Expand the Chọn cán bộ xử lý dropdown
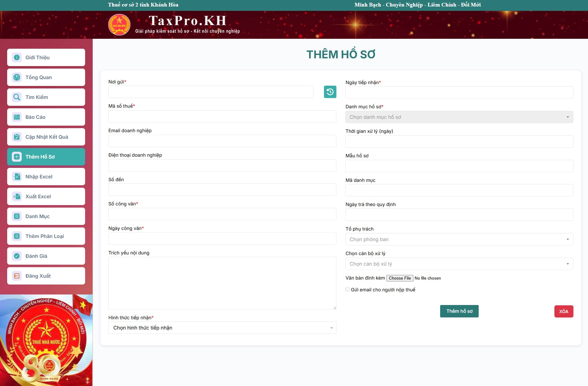This screenshot has height=386, width=588. [459, 264]
